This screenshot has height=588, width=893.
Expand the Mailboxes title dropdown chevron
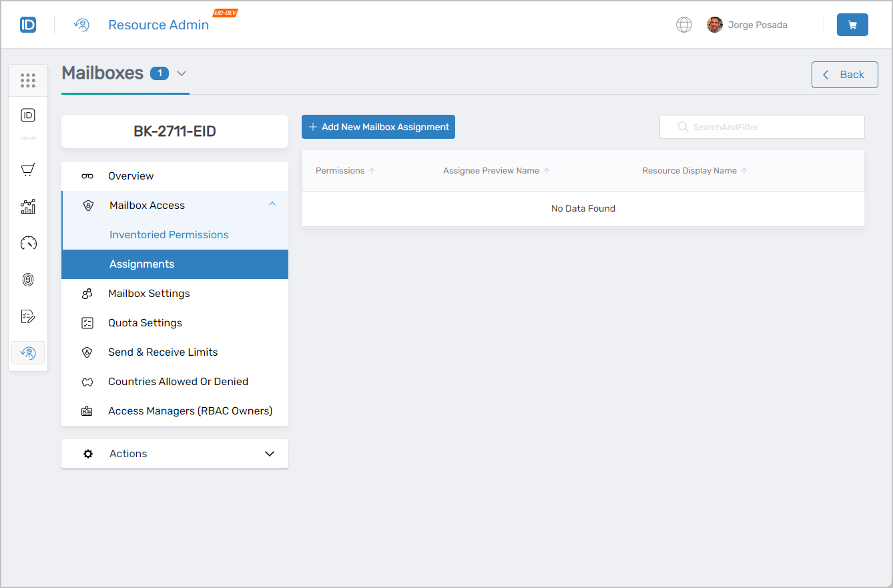(x=182, y=73)
